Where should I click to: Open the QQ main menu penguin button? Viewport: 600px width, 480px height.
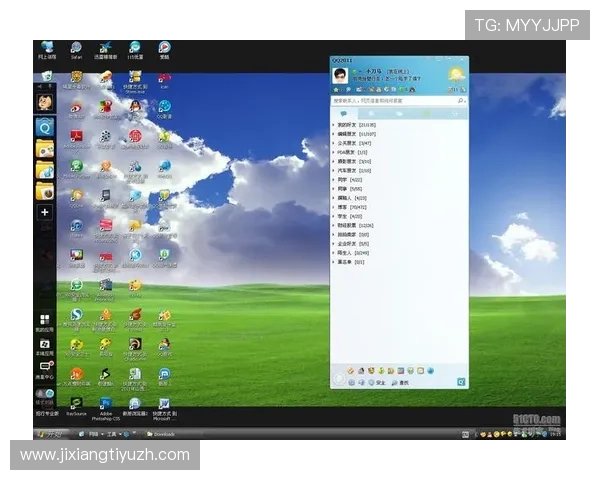339,382
